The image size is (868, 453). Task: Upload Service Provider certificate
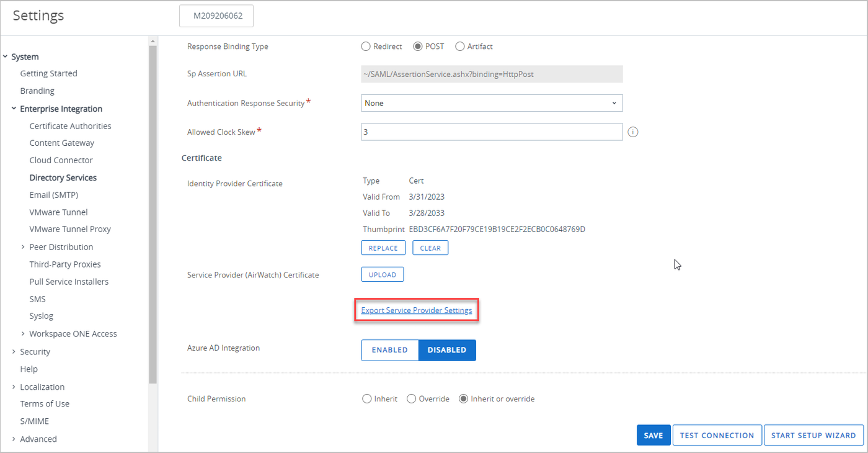[x=383, y=274]
